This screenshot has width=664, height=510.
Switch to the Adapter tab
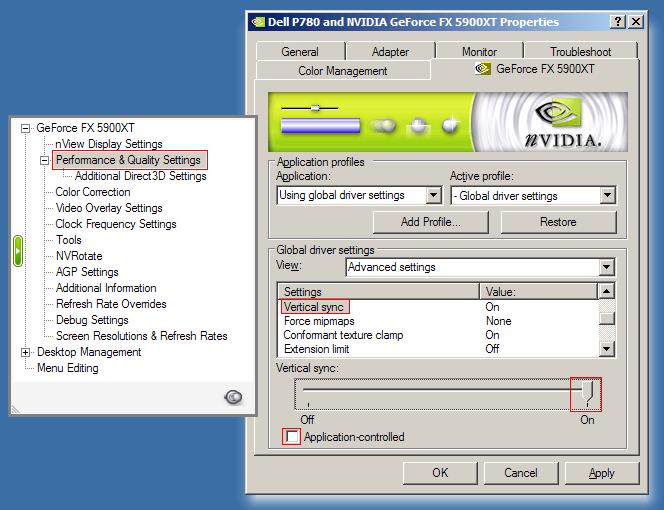point(390,51)
